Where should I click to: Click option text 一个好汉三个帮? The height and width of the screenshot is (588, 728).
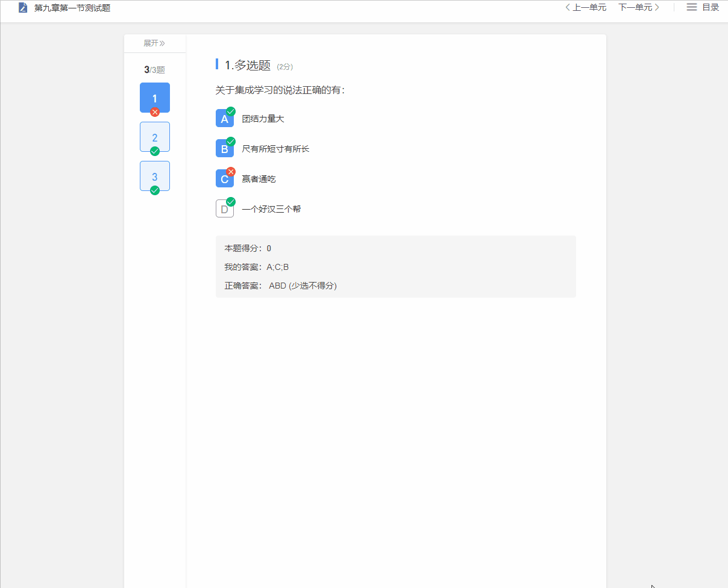(x=271, y=209)
